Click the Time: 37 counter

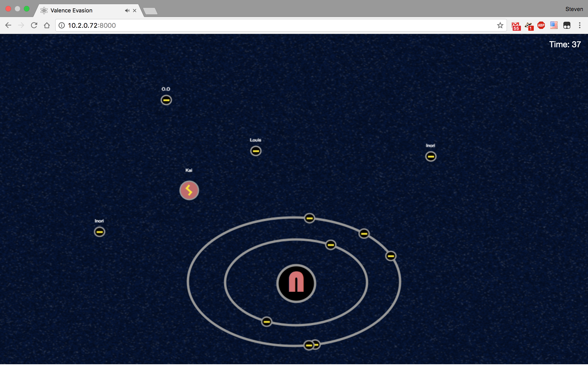(565, 44)
